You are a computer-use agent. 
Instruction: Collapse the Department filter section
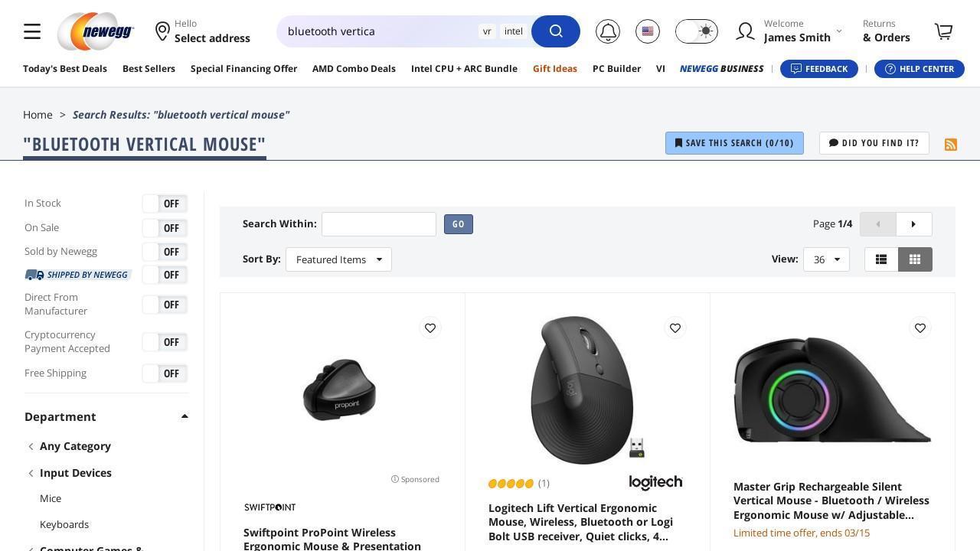tap(185, 416)
